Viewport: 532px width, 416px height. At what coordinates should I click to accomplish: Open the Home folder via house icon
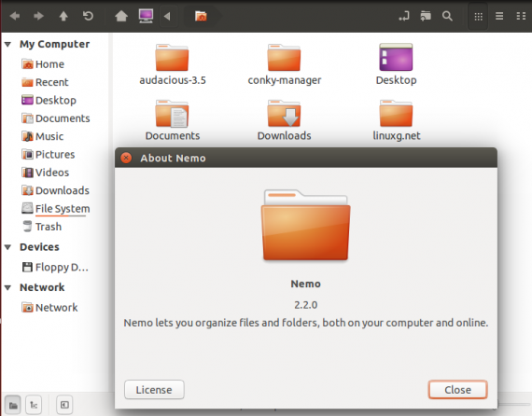point(121,16)
